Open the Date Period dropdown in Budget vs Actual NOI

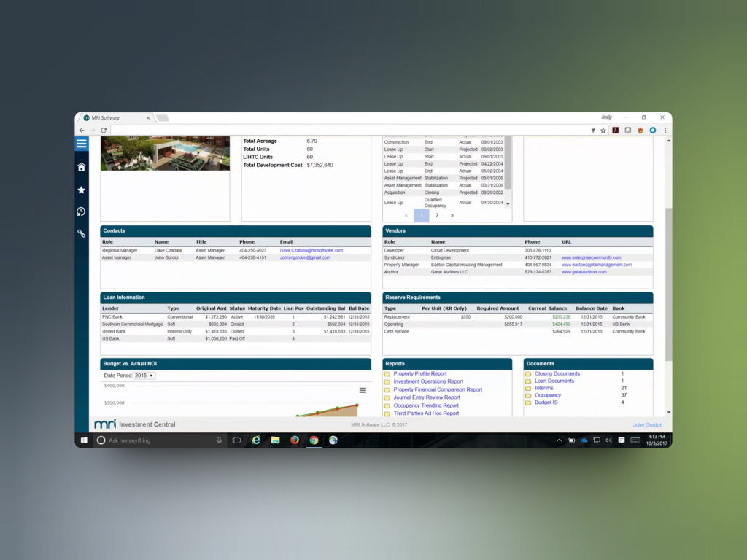144,375
